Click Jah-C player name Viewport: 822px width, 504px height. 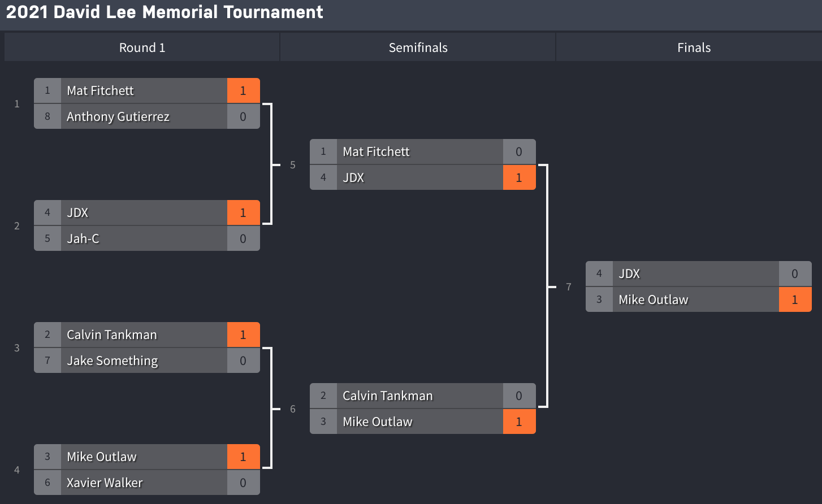pyautogui.click(x=83, y=238)
